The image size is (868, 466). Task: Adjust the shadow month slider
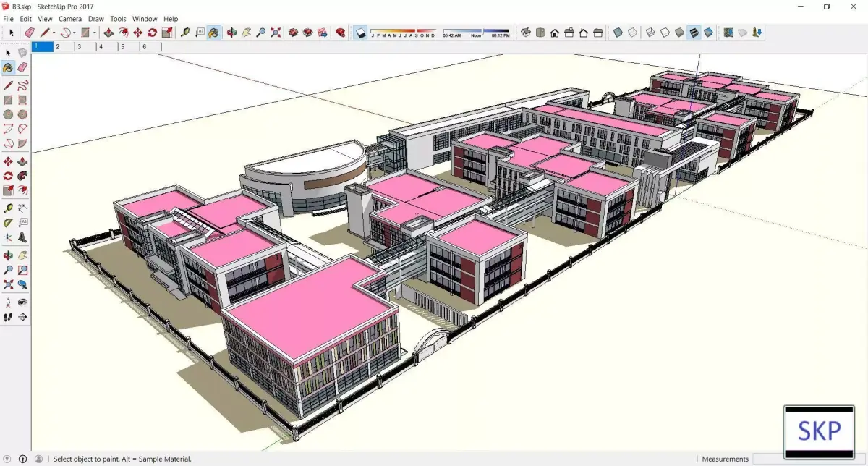click(x=403, y=33)
